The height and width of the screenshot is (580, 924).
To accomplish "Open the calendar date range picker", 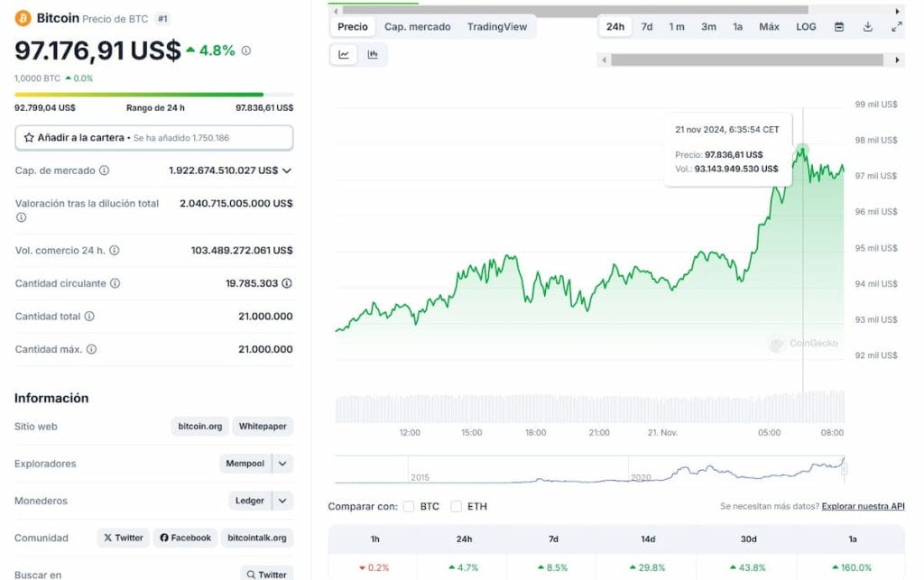I will point(839,26).
